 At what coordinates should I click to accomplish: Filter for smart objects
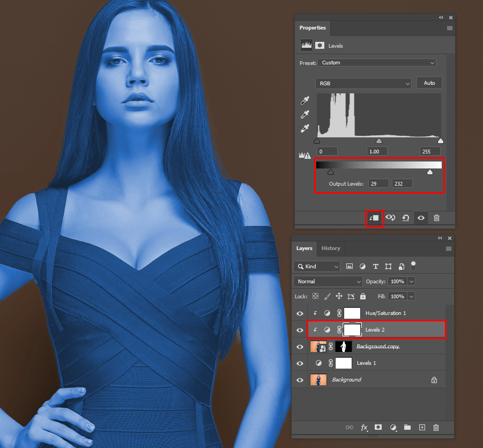click(x=402, y=267)
